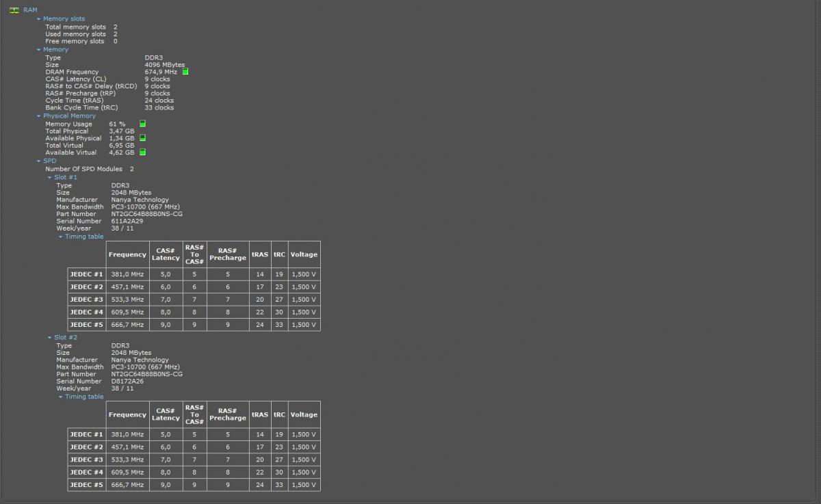Screen dimensions: 821x504
Task: Select the RAM heading text
Action: pyautogui.click(x=30, y=10)
